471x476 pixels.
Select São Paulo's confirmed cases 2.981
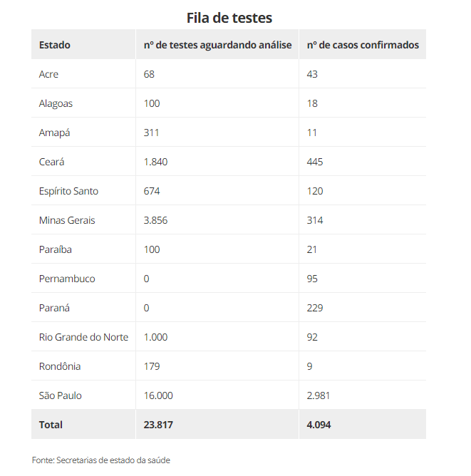(319, 395)
